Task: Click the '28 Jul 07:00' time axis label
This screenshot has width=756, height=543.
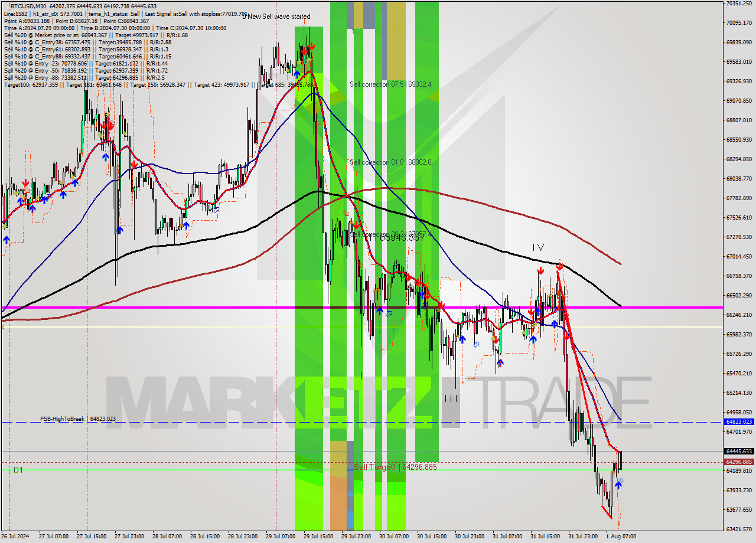Action: point(167,537)
